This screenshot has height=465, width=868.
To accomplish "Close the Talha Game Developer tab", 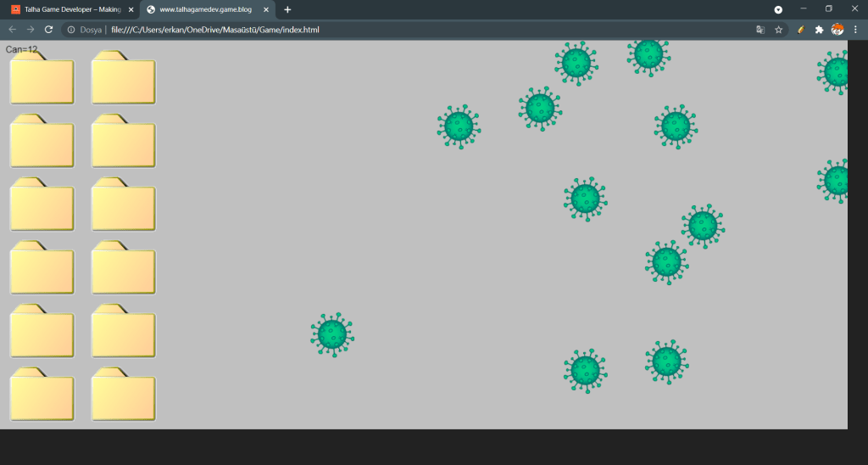I will pos(130,9).
